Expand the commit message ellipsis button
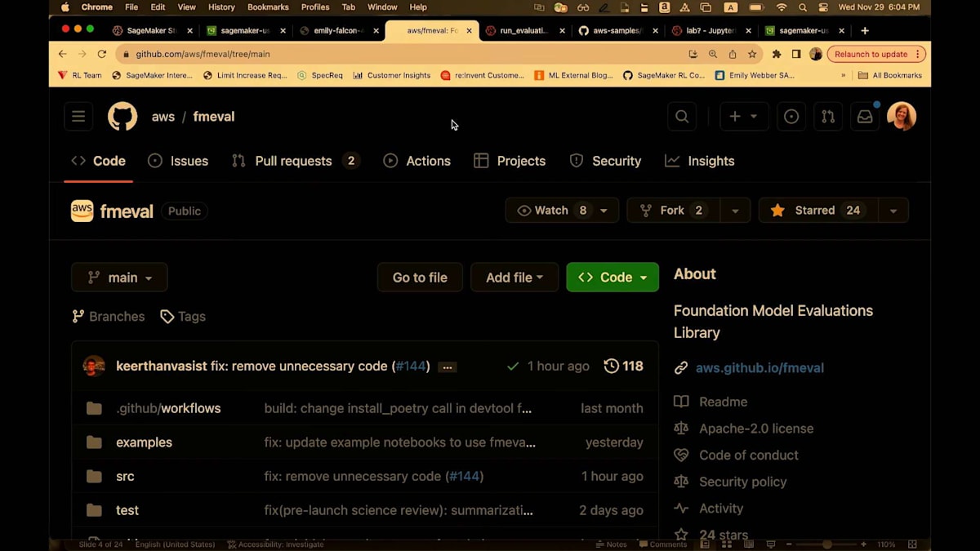 447,367
